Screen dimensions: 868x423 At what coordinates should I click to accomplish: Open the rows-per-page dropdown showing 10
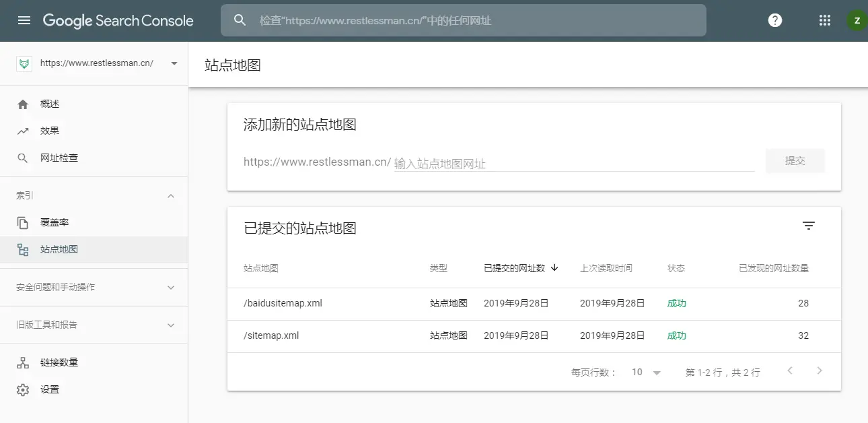point(647,372)
